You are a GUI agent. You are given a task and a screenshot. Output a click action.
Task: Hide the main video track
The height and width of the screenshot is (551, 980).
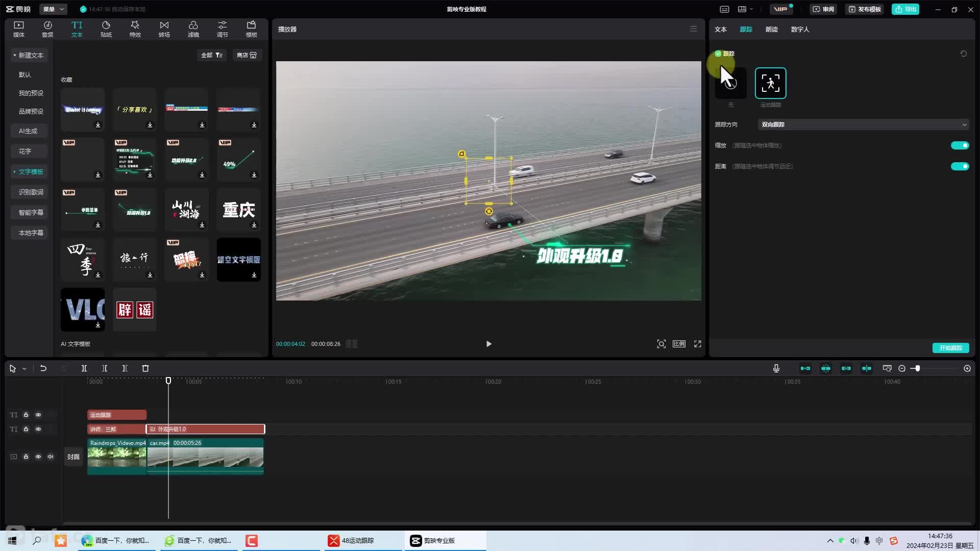click(38, 457)
